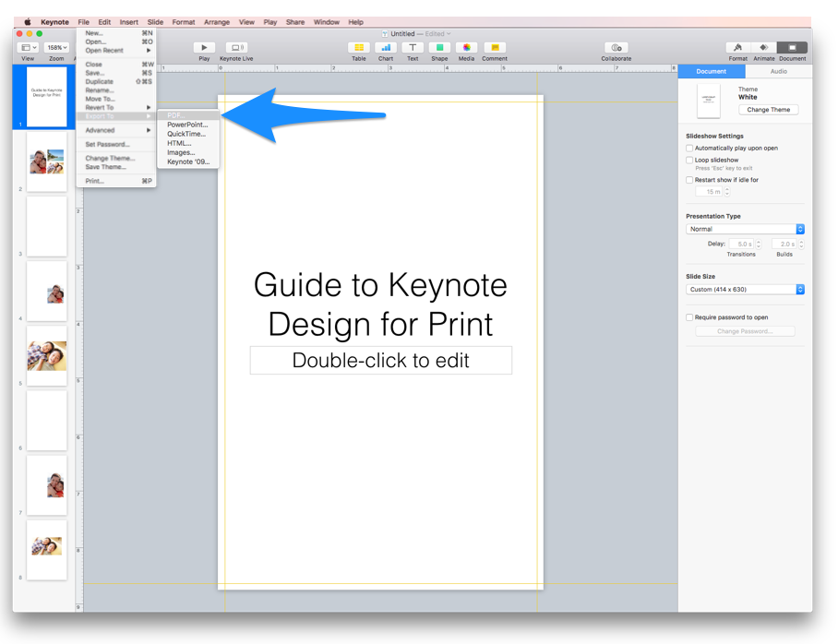Select Print… in the File menu

click(x=116, y=181)
